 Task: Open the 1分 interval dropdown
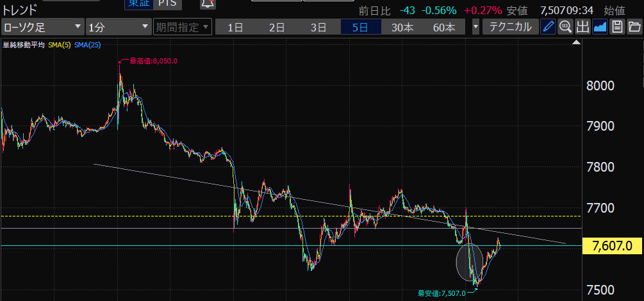click(118, 27)
